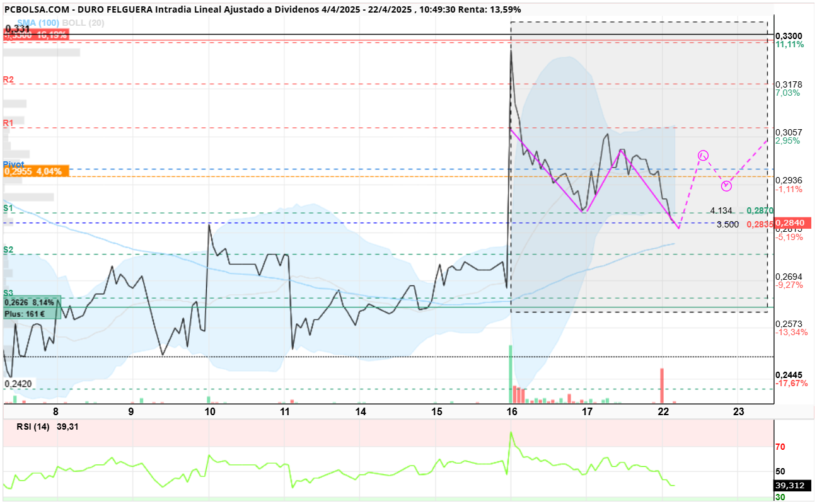
Task: Click the 0,2694 axis price
Action: 789,277
